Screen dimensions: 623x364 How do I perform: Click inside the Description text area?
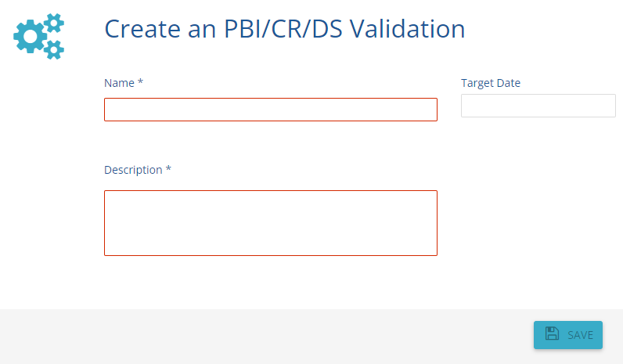(x=270, y=223)
